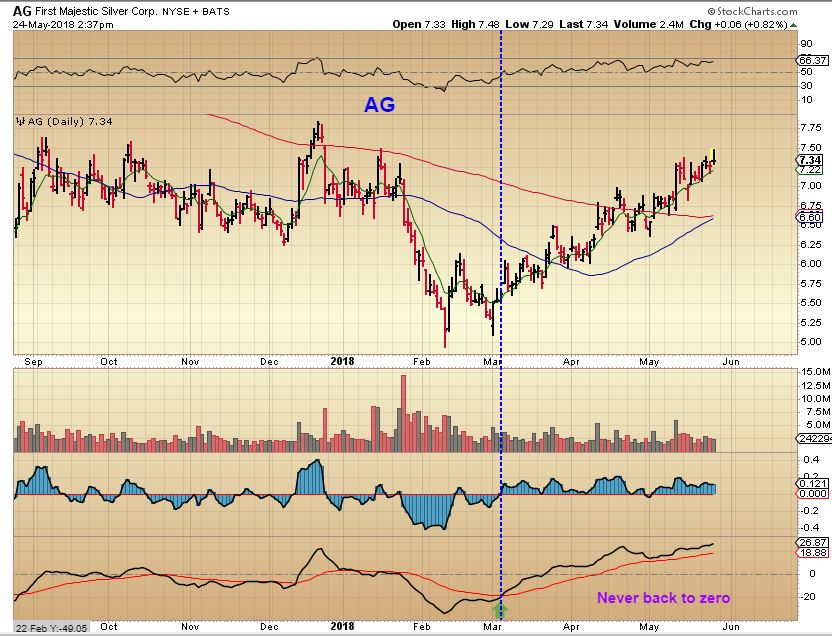
Task: Click the 'First Majestic Silver Corp.' company name
Action: (96, 11)
